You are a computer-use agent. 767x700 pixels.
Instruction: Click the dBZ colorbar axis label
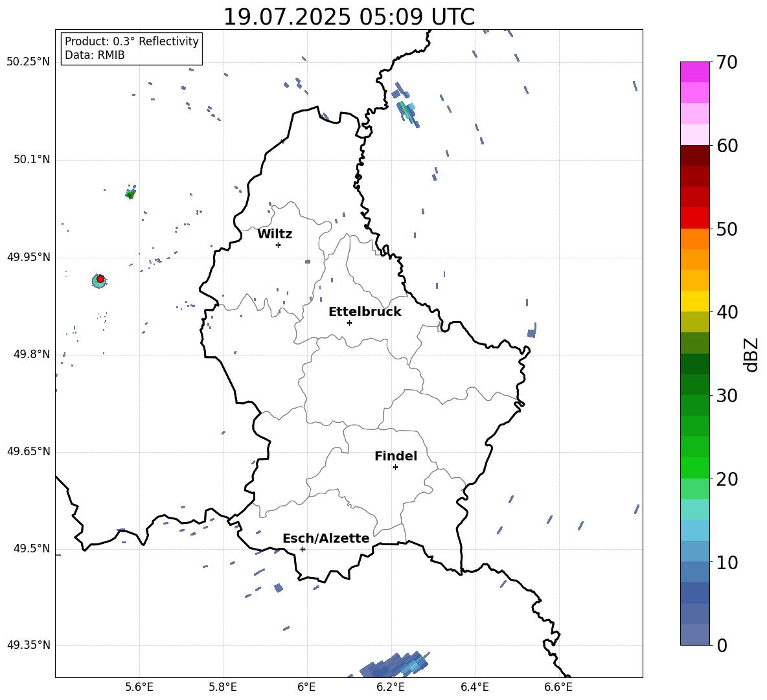[x=750, y=354]
